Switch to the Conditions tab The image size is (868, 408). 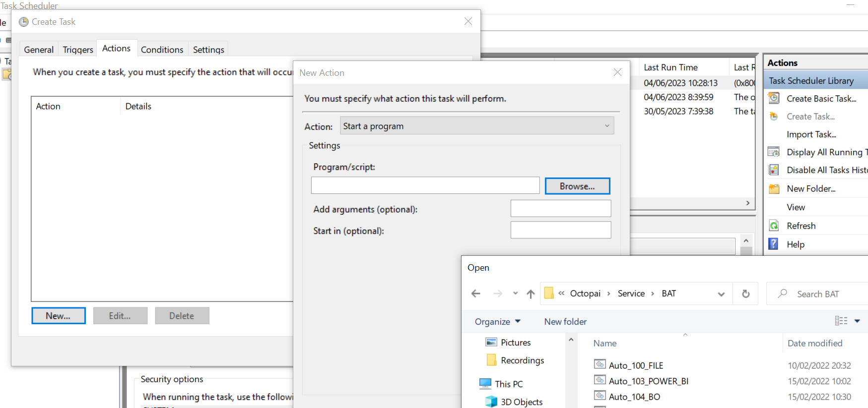tap(162, 50)
